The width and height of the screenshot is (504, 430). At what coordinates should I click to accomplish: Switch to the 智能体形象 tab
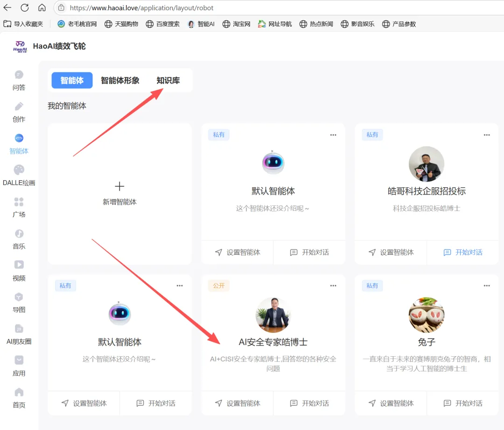click(x=120, y=80)
